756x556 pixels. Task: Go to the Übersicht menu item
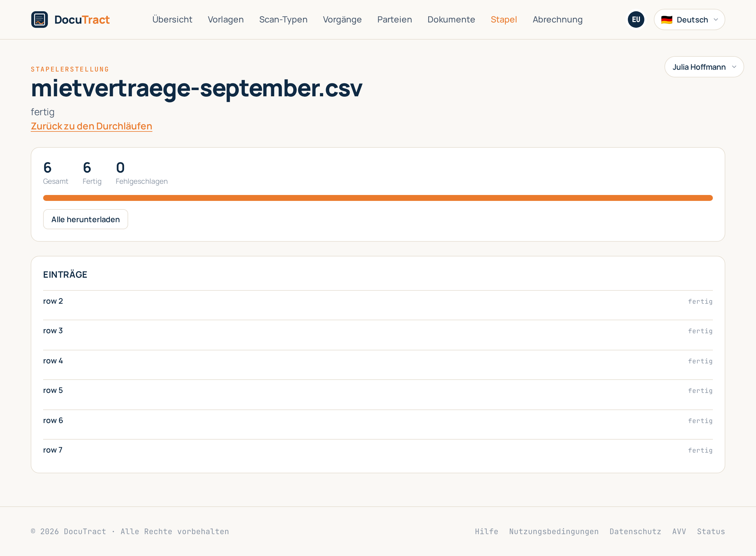coord(172,19)
